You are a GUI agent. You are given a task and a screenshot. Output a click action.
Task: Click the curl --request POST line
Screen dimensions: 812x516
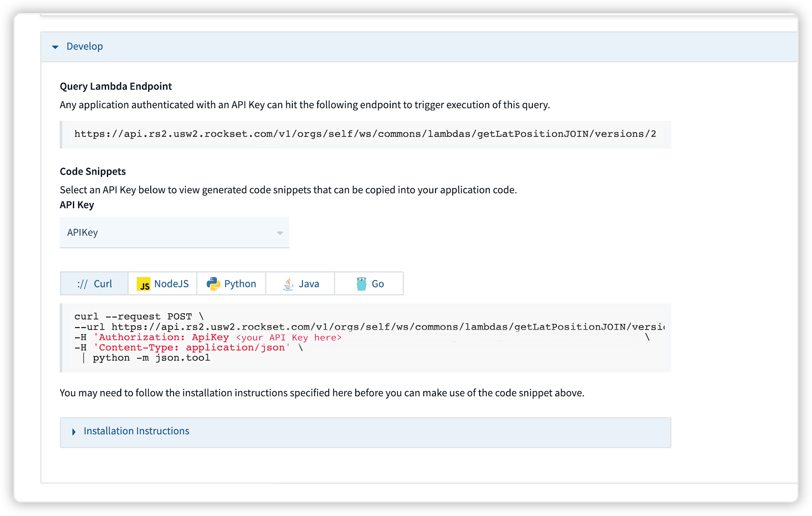(x=139, y=316)
